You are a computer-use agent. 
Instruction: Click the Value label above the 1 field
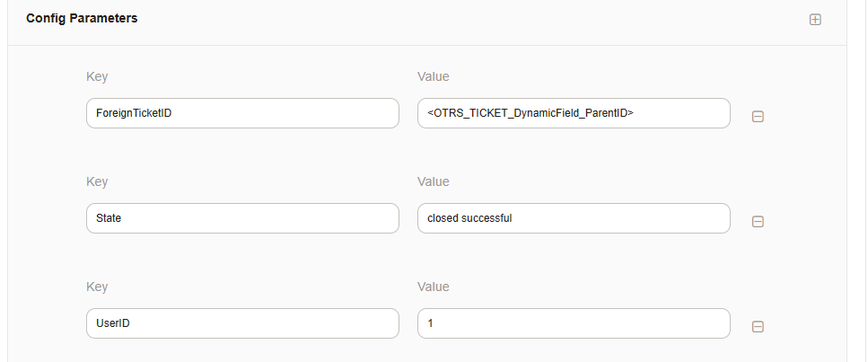434,287
